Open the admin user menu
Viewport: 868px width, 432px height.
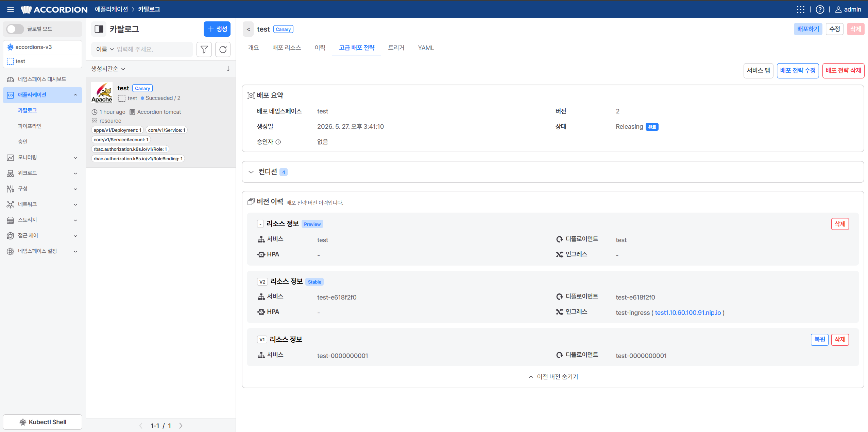click(848, 10)
